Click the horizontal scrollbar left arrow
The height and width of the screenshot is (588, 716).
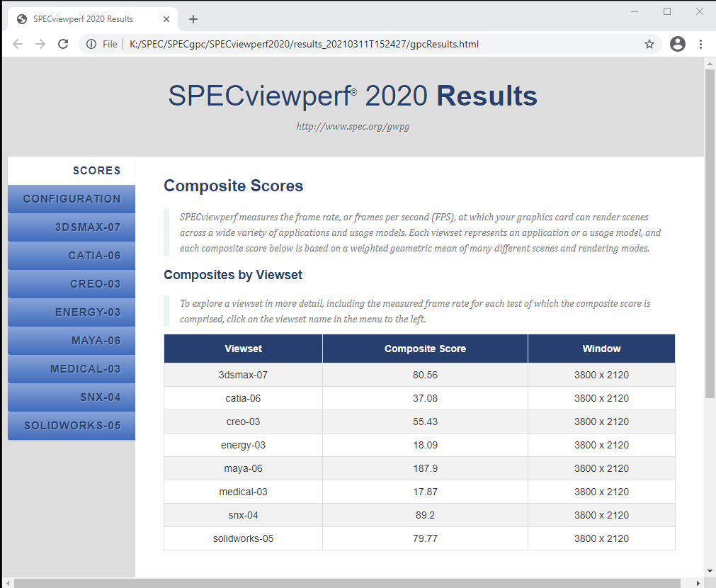coord(7,584)
